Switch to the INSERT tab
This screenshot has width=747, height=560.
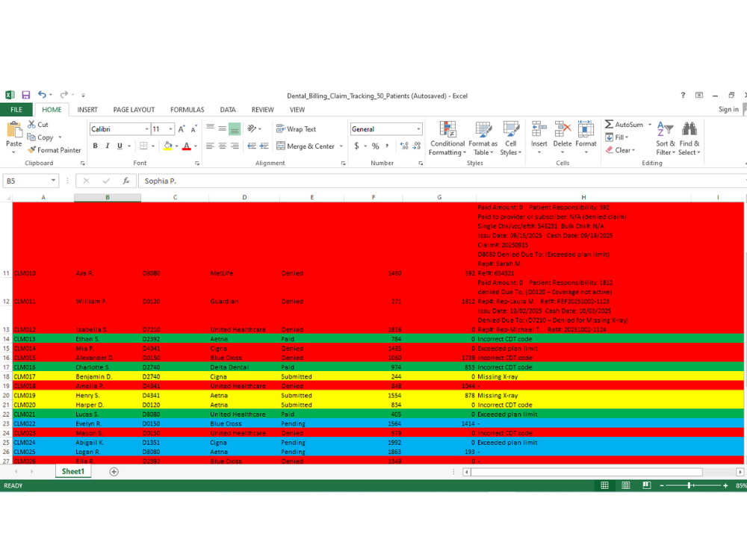pos(87,110)
